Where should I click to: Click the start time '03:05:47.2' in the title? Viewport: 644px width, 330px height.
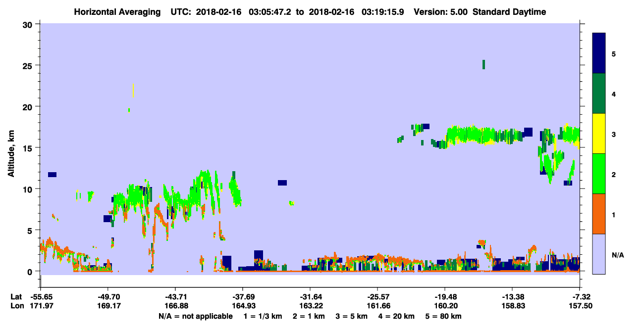point(271,12)
